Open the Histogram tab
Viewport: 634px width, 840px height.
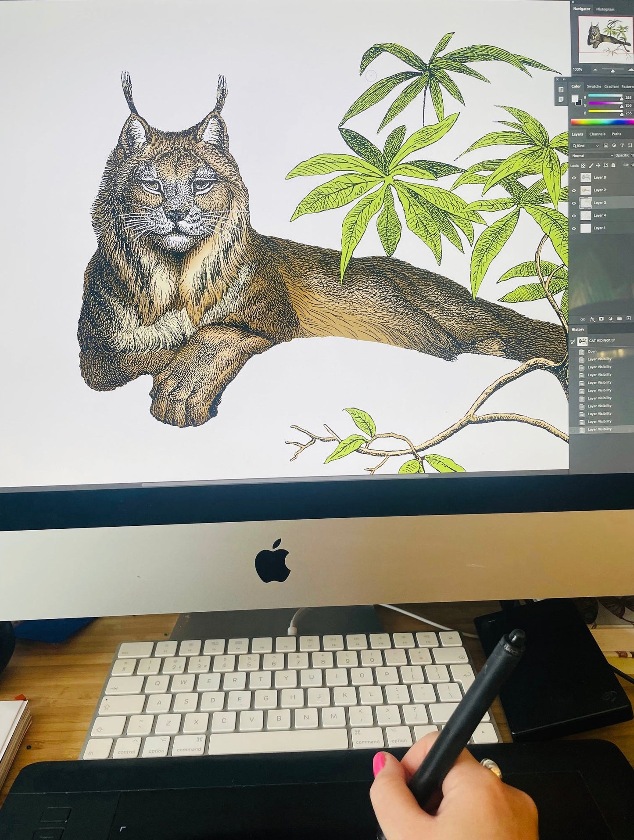click(x=605, y=9)
